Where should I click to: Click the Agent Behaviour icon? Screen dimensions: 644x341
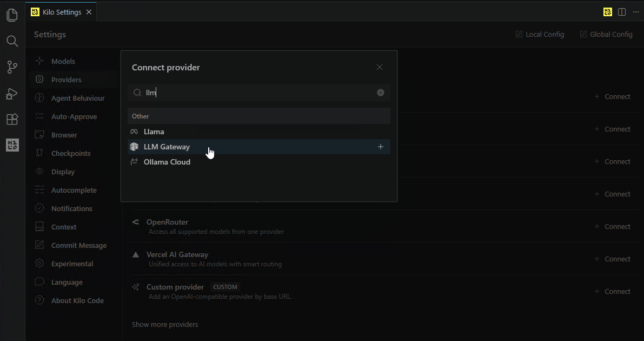pyautogui.click(x=39, y=98)
